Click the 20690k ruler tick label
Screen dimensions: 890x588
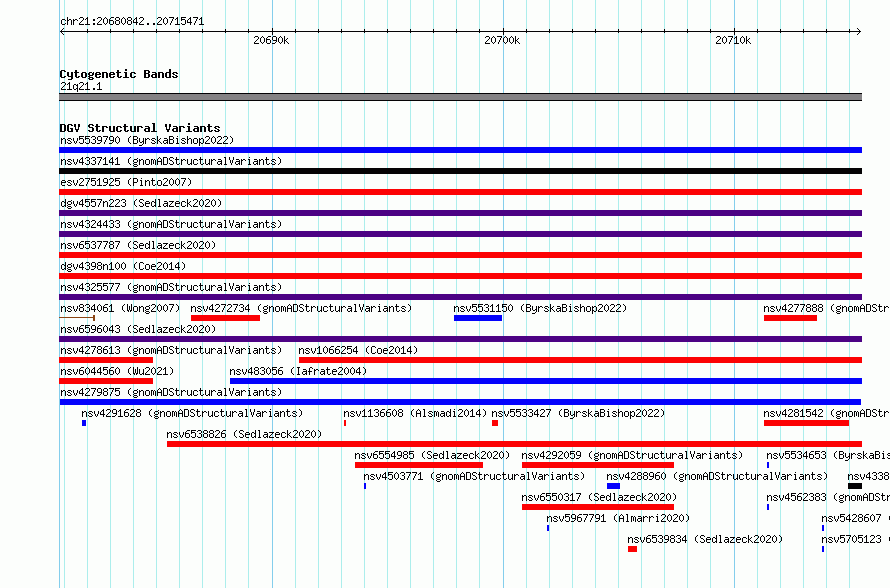point(271,40)
